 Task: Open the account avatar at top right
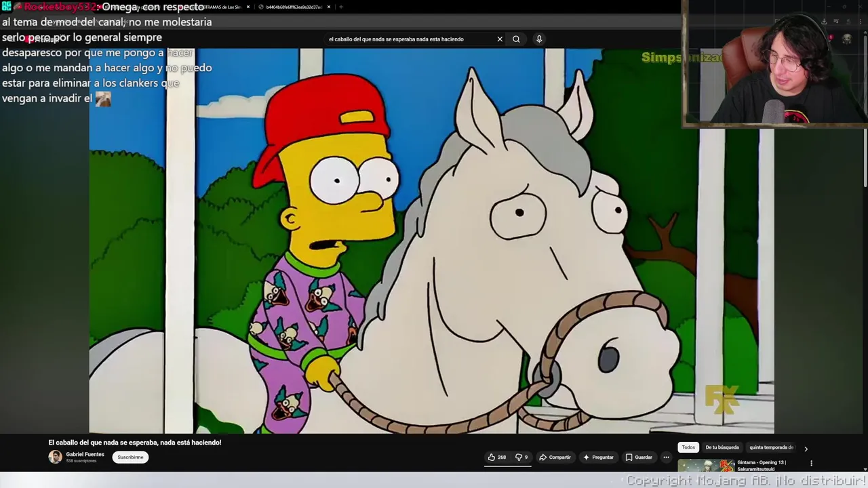pyautogui.click(x=847, y=39)
